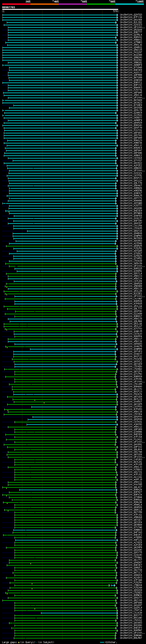Select the UniRef100_A6N8F8 label
Image resolution: width=146 pixels, height=644 pixels.
[131, 65]
